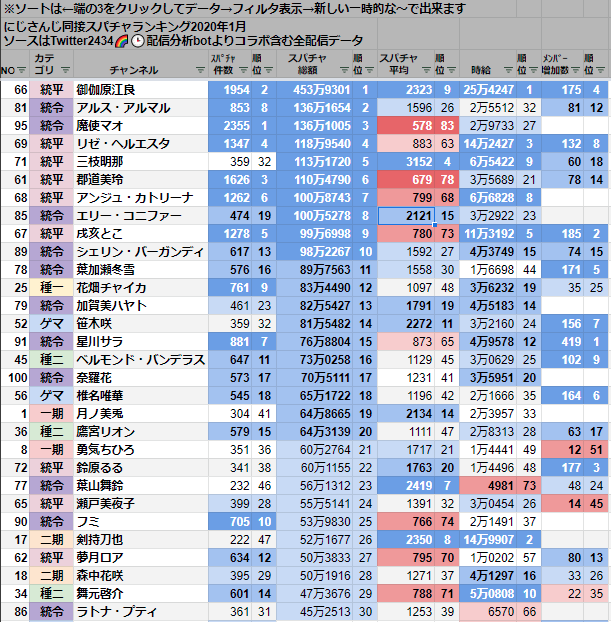Open the 順位 filter right of メンバー増加数
The image size is (611, 622).
[x=600, y=70]
